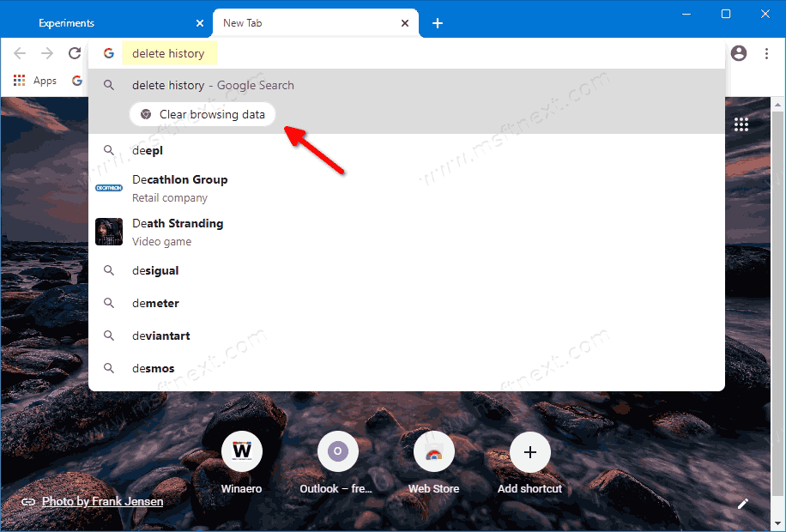
Task: Click the Clear browsing data chip
Action: [203, 114]
